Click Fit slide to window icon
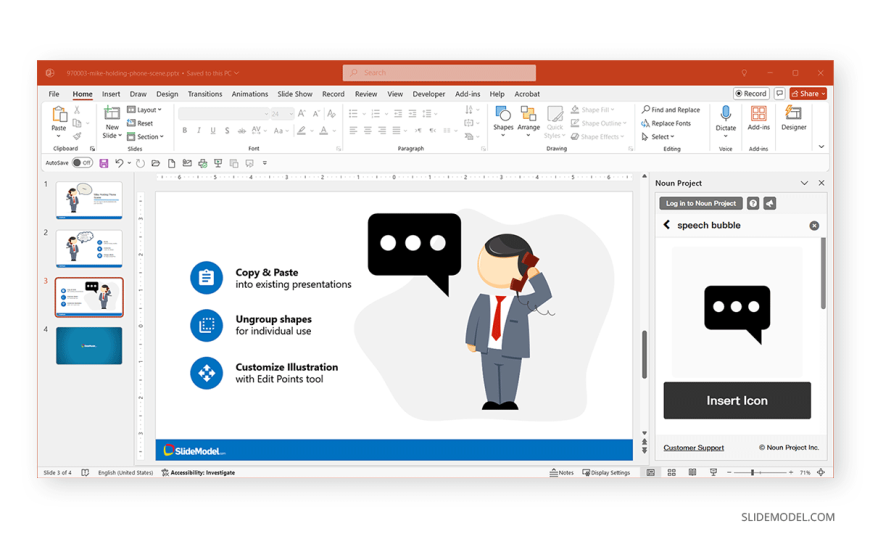This screenshot has width=870, height=539. click(821, 472)
